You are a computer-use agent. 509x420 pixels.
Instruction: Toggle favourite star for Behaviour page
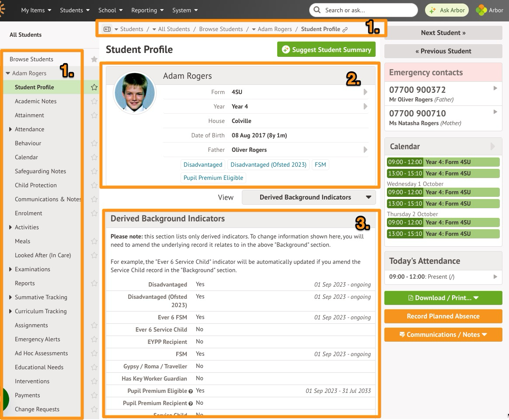[x=94, y=143]
